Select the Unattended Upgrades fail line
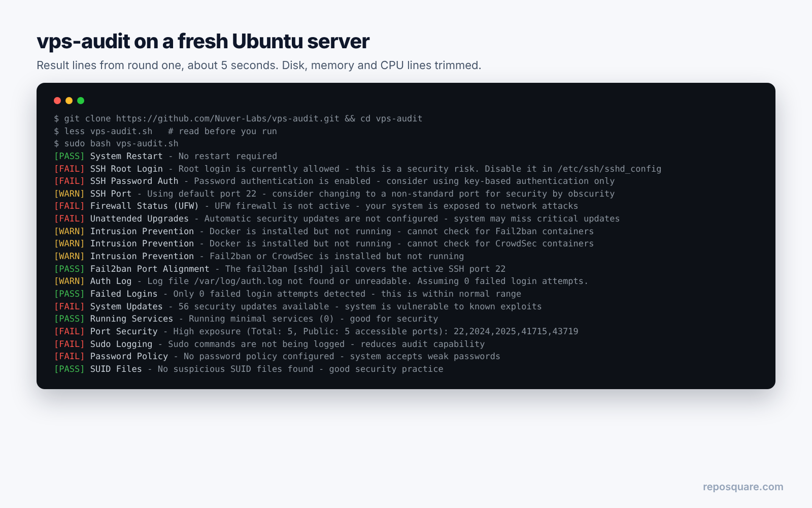Image resolution: width=812 pixels, height=508 pixels. coord(337,218)
